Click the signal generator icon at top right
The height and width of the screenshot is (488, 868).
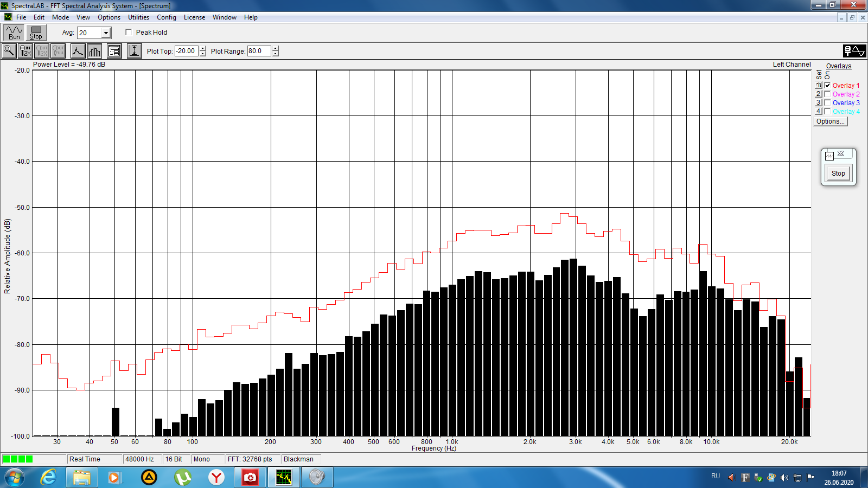[x=854, y=51]
